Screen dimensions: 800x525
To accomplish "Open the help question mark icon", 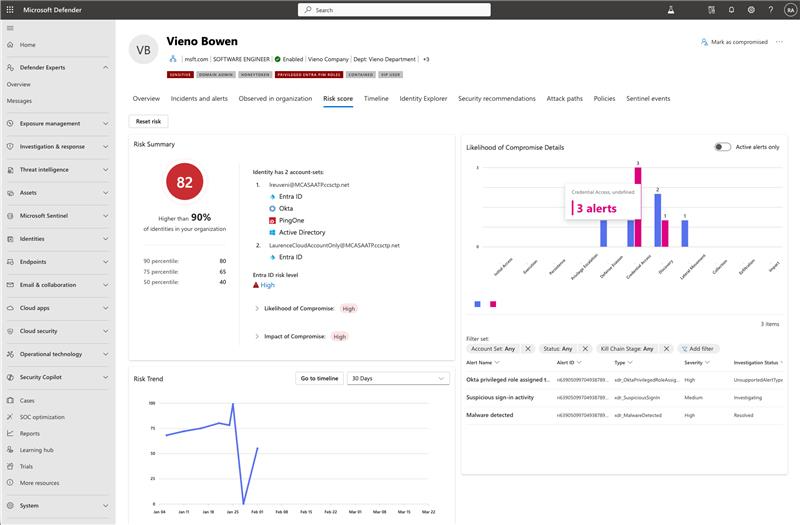I will pyautogui.click(x=771, y=10).
